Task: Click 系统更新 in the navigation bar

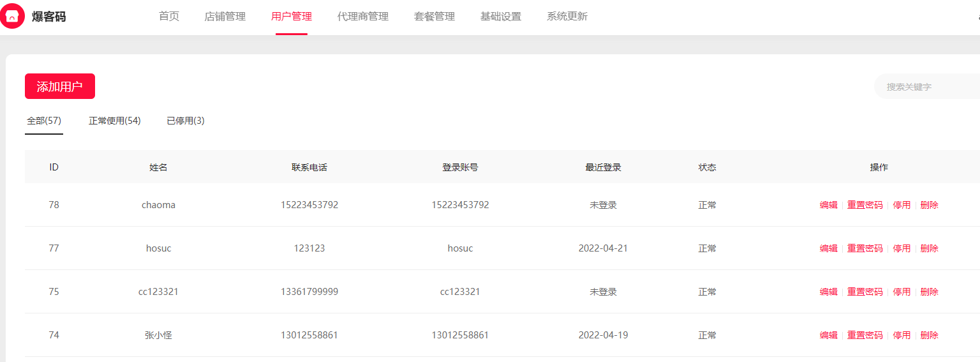Action: 567,17
